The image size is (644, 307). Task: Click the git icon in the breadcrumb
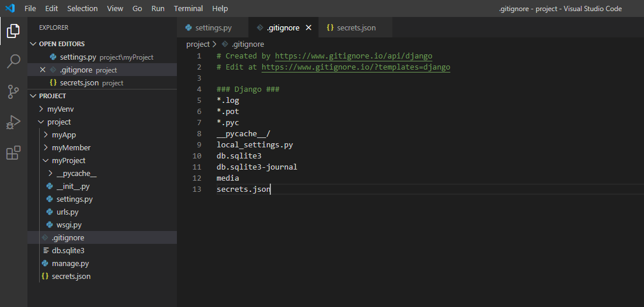click(225, 44)
